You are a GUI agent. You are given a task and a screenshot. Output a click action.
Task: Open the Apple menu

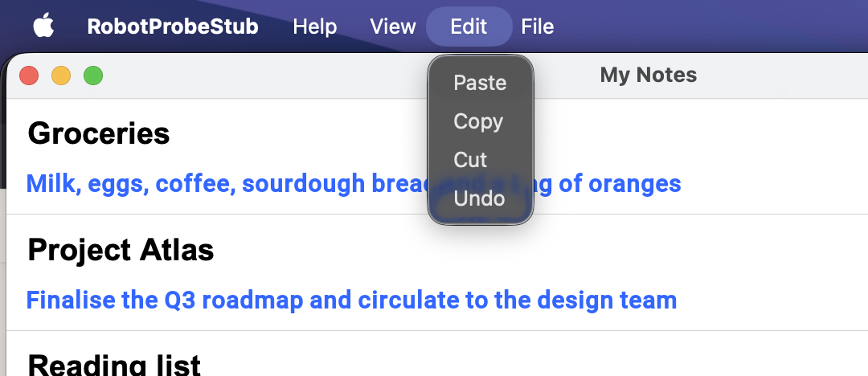43,26
